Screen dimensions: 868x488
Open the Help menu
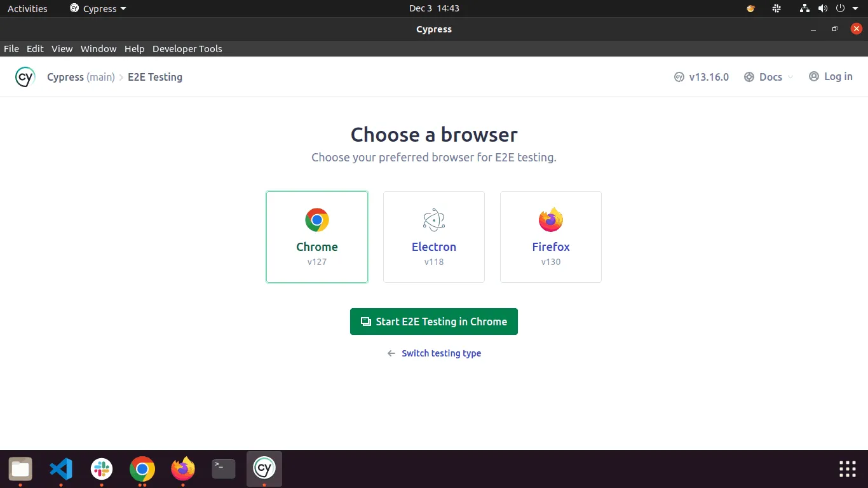(x=135, y=49)
